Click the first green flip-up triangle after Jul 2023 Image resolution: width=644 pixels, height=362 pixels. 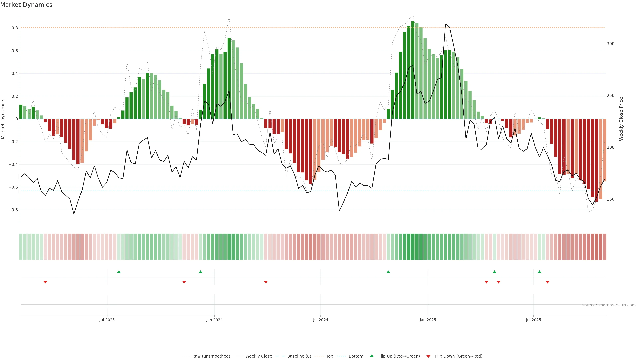119,272
